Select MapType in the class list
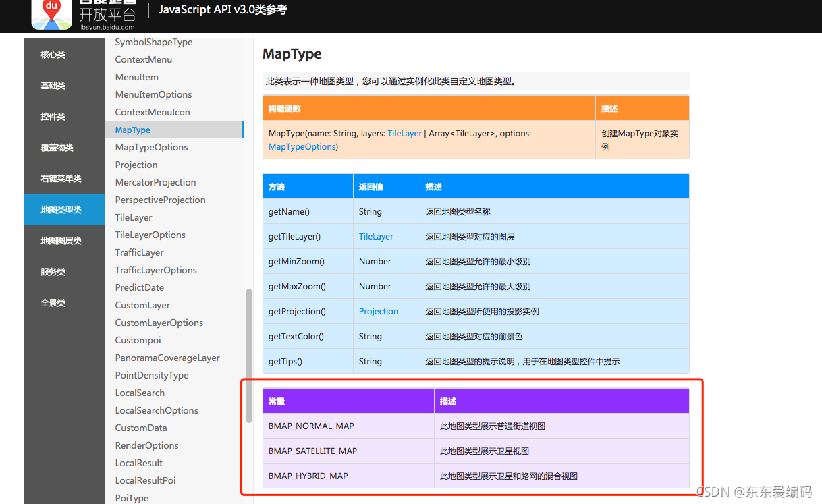 click(x=174, y=130)
